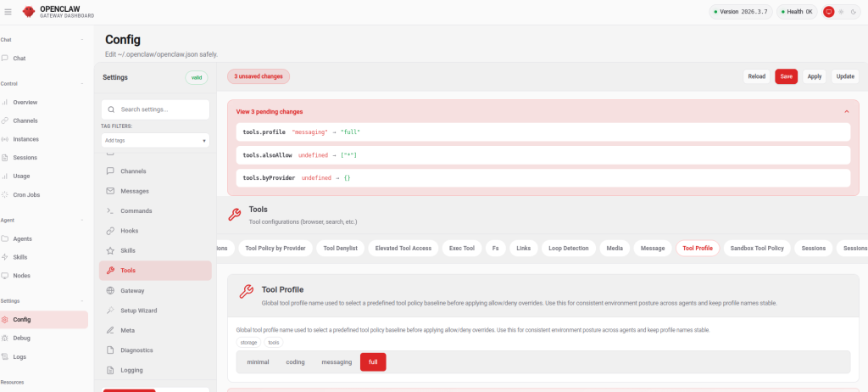Switch to dark theme with moon icon
This screenshot has width=868, height=392.
click(x=853, y=12)
